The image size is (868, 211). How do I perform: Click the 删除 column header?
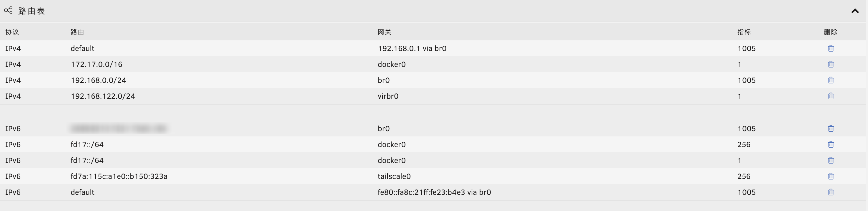(831, 32)
